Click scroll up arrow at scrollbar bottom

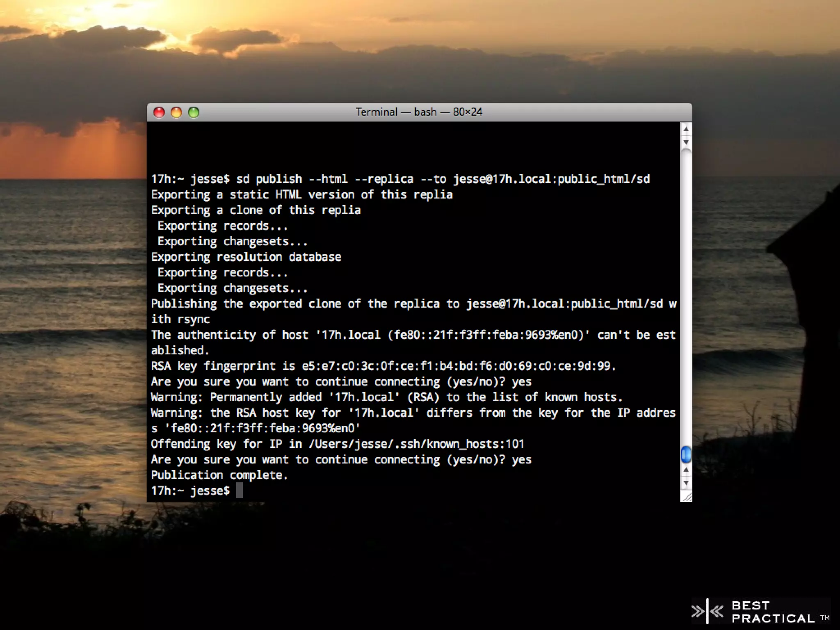coord(686,470)
